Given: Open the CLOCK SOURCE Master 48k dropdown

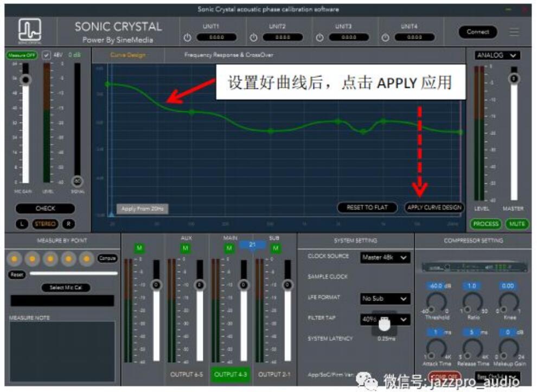Looking at the screenshot, I should coord(385,258).
